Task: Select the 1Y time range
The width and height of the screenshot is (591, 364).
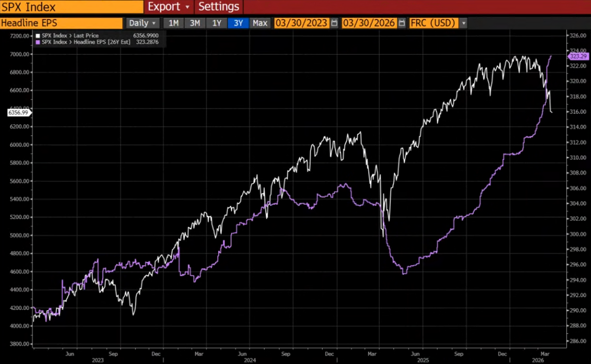Action: [217, 23]
